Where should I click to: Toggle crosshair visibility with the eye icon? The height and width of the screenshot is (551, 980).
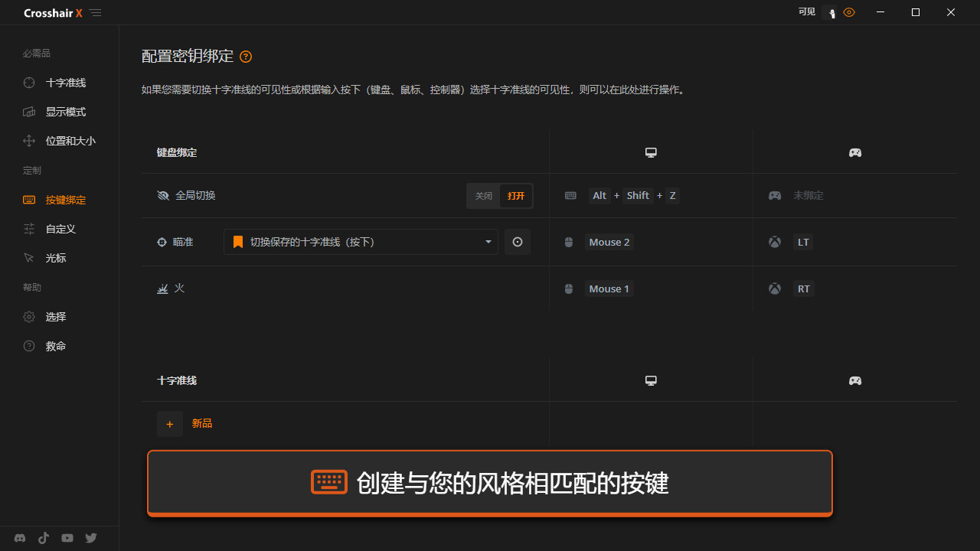(x=848, y=12)
